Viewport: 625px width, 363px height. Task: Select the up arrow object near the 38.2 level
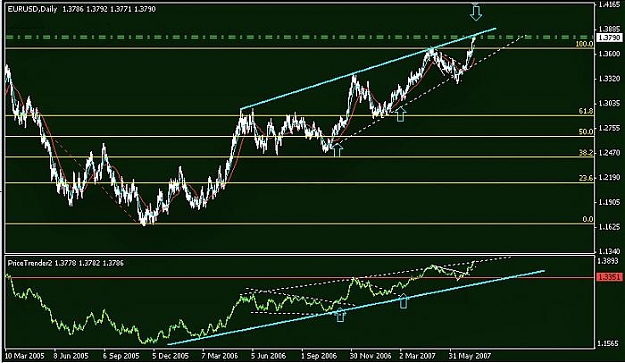337,149
